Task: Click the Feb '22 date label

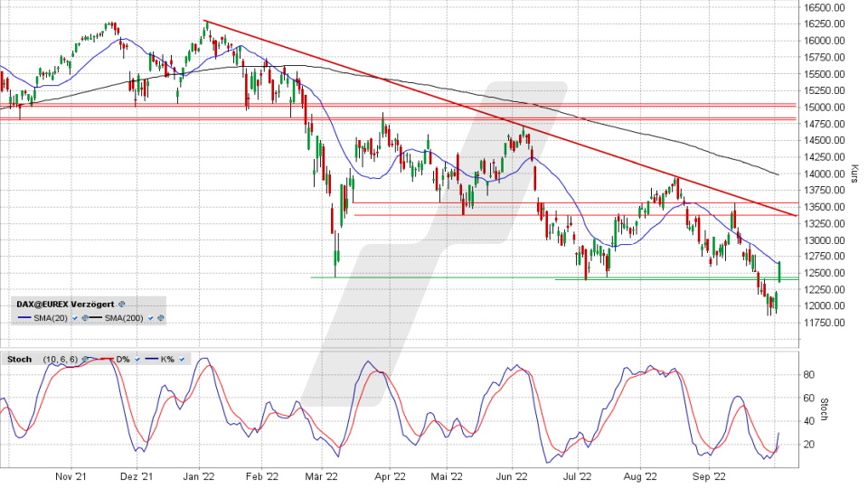Action: (262, 476)
